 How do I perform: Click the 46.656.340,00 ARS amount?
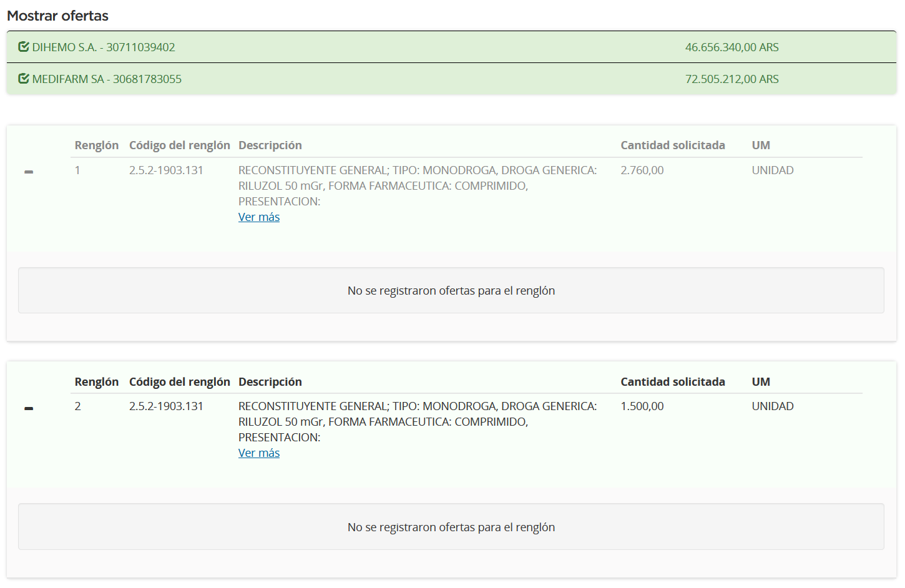pos(731,47)
